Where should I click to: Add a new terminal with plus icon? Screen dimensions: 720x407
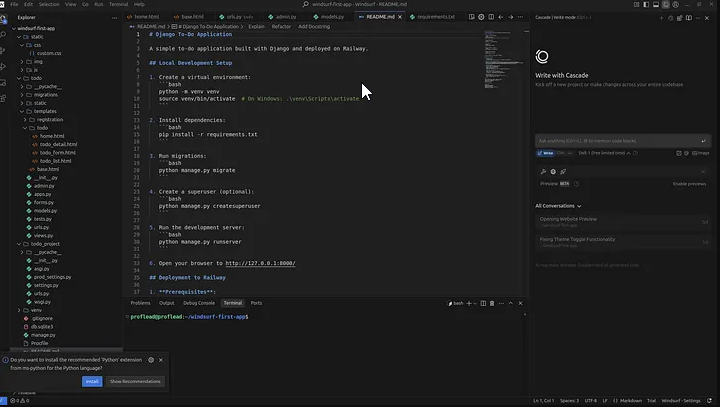pos(469,303)
